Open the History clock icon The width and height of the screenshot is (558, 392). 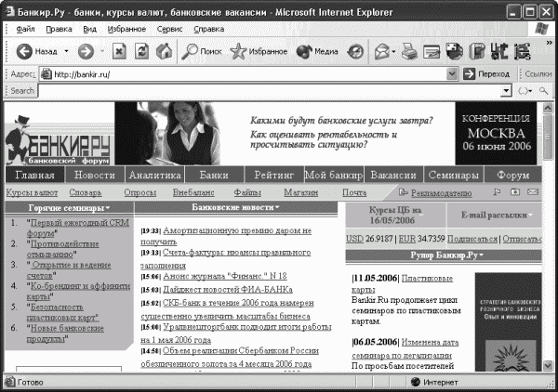point(355,51)
